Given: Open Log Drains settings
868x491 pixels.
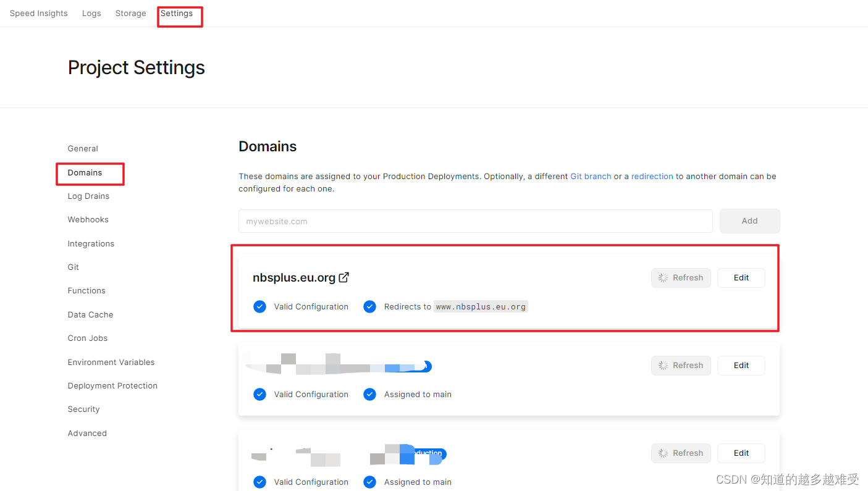Looking at the screenshot, I should [x=88, y=196].
